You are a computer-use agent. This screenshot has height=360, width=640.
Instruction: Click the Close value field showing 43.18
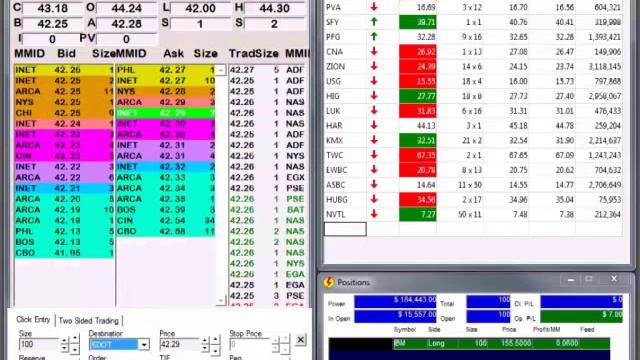point(52,8)
